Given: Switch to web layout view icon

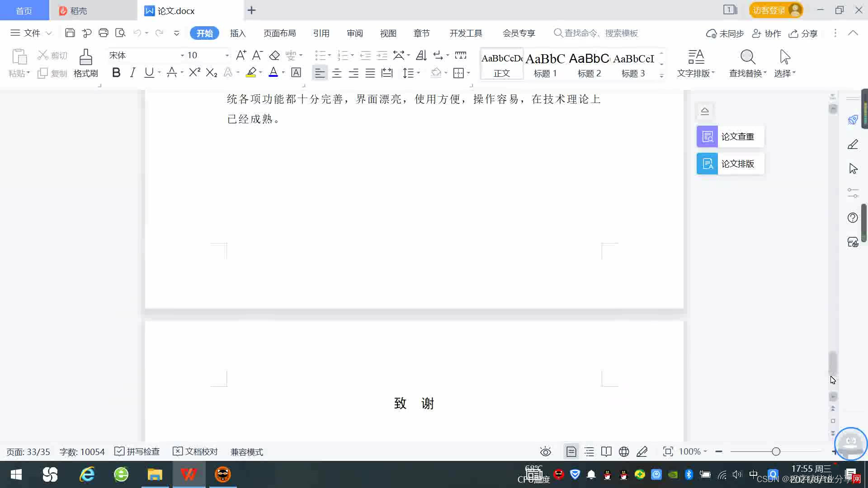Looking at the screenshot, I should [624, 451].
